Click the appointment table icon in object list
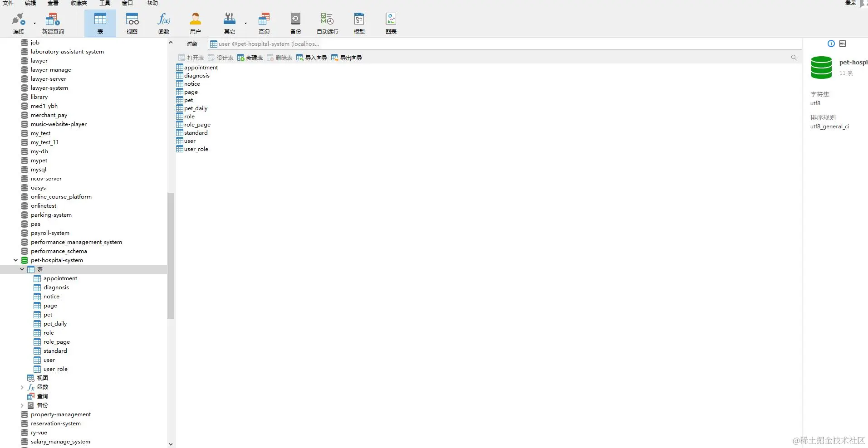The image size is (868, 448). coord(180,68)
